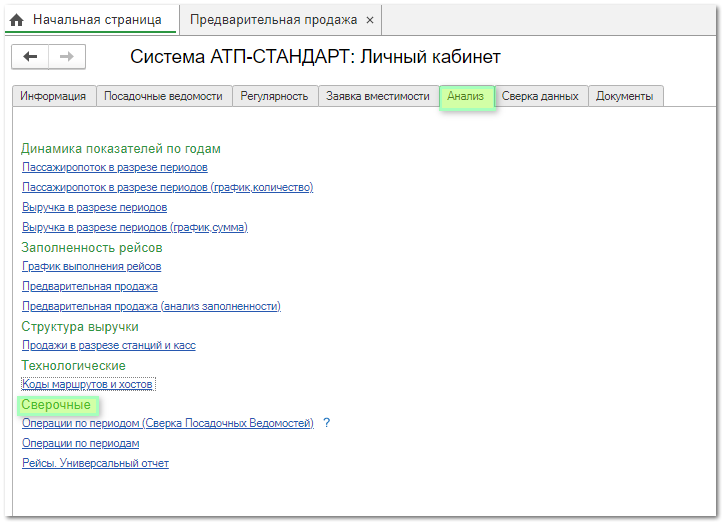The height and width of the screenshot is (525, 725).
Task: Switch to the Предварительная продажа window tab
Action: click(273, 20)
